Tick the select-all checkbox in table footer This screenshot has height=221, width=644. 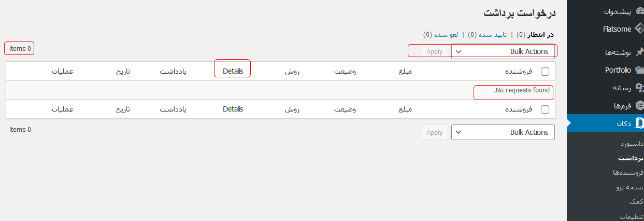(545, 109)
